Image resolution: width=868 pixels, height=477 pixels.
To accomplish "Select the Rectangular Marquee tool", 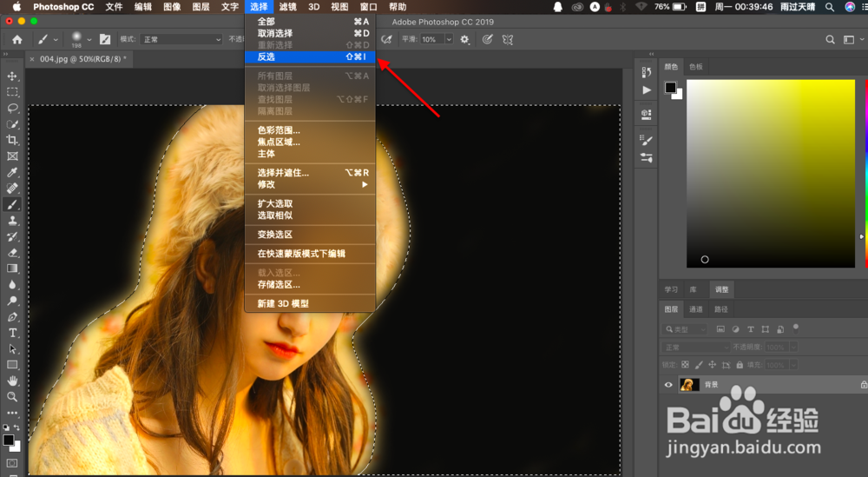I will tap(12, 92).
